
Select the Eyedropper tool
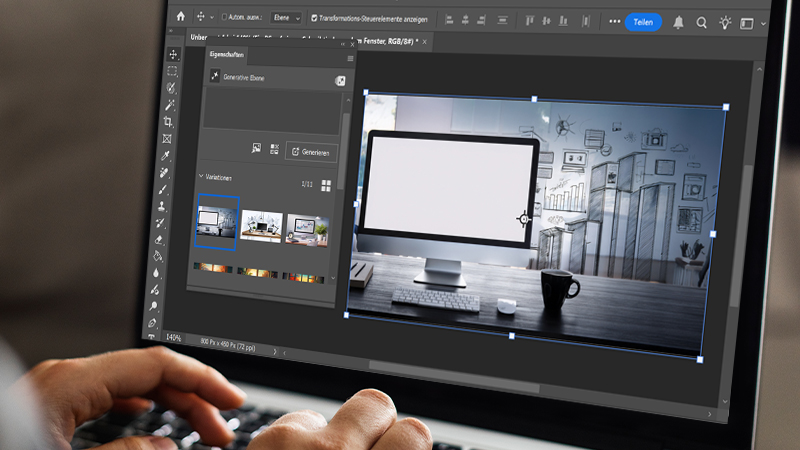(167, 155)
